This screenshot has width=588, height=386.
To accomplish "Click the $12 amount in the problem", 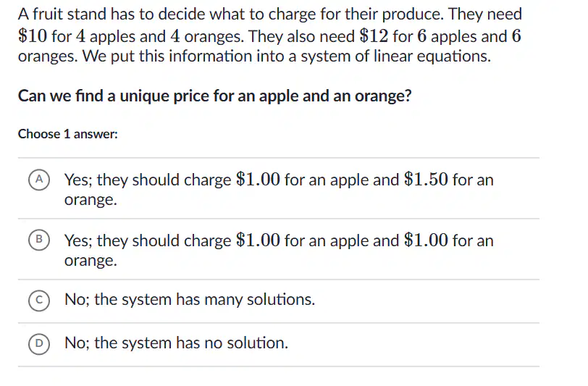I will tap(374, 36).
